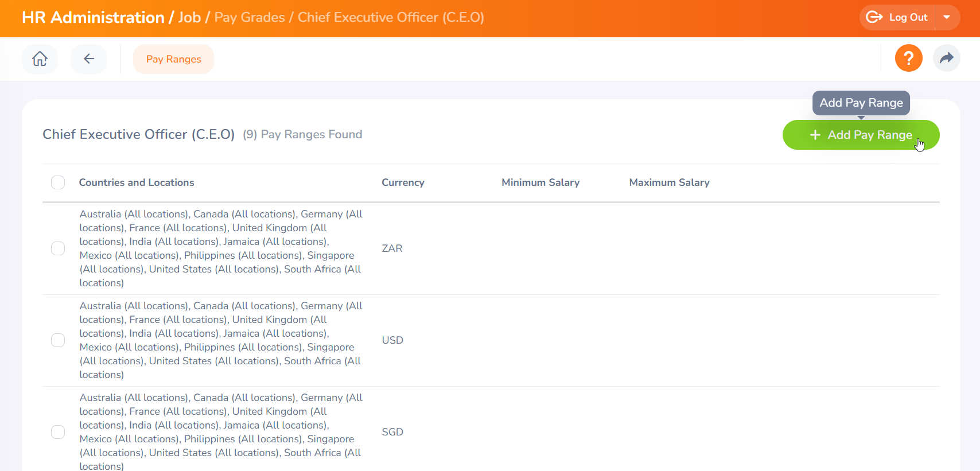Click the back arrow button
The image size is (980, 471).
pyautogui.click(x=88, y=59)
